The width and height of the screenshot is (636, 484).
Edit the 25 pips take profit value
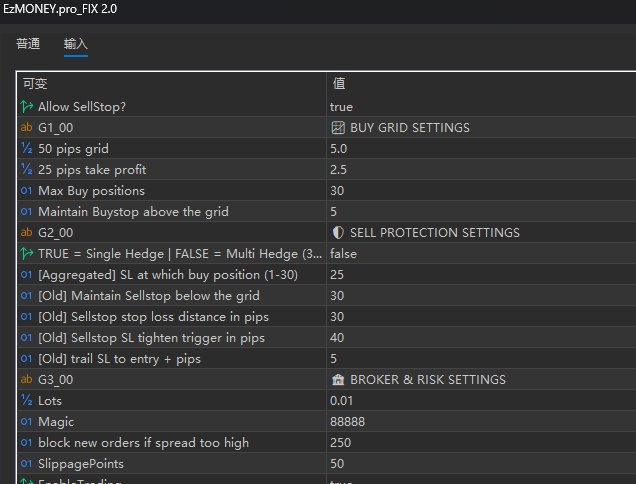click(x=339, y=170)
